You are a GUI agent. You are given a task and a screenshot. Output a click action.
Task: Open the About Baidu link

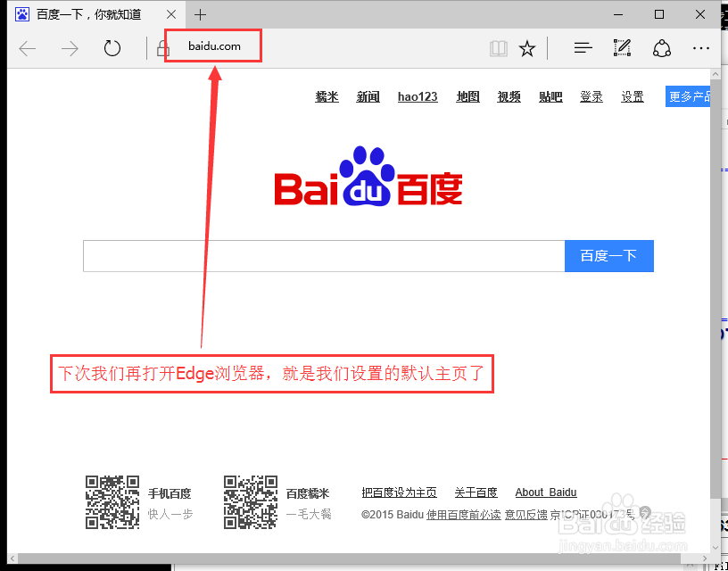tap(546, 492)
